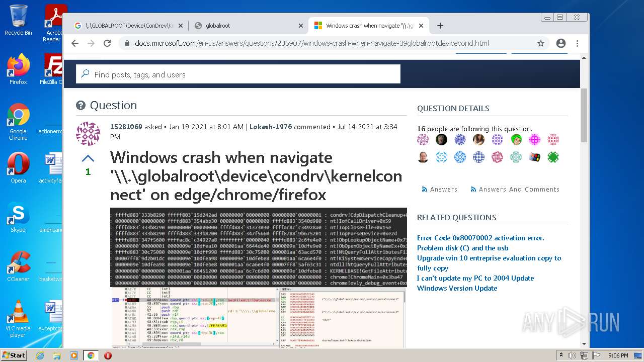This screenshot has width=644, height=362.
Task: Click the address bar URL
Action: pos(312,43)
